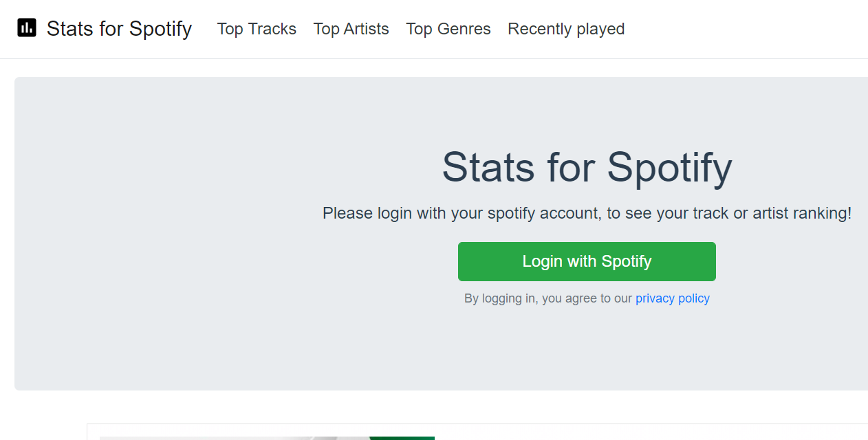The height and width of the screenshot is (440, 868).
Task: Click the banner image thumbnail at bottom
Action: pyautogui.click(x=267, y=437)
